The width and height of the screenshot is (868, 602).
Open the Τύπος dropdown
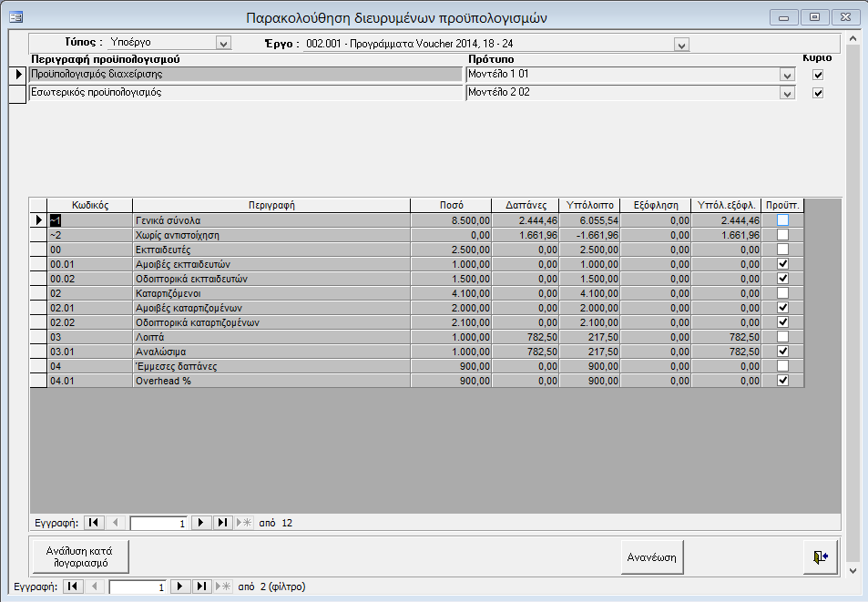[x=223, y=43]
